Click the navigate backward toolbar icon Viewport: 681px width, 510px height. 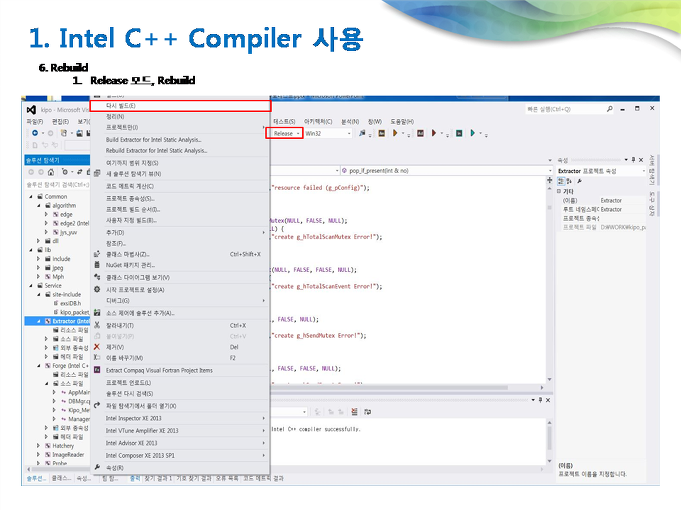35,133
